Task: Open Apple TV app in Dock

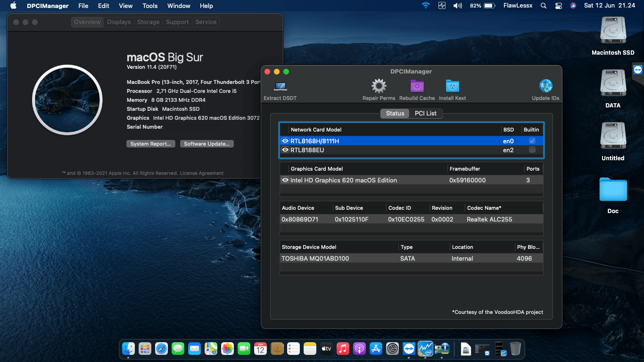Action: pyautogui.click(x=326, y=349)
